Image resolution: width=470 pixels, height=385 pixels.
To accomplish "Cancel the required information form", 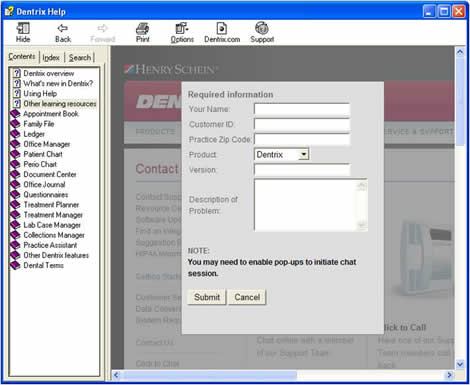I will pyautogui.click(x=247, y=297).
